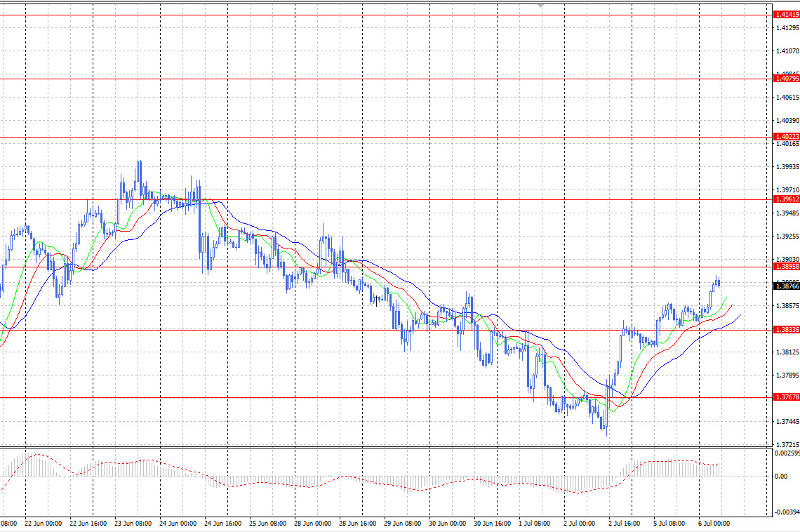800x532 pixels.
Task: Click the 29 Jun 08:00 time label
Action: point(403,524)
